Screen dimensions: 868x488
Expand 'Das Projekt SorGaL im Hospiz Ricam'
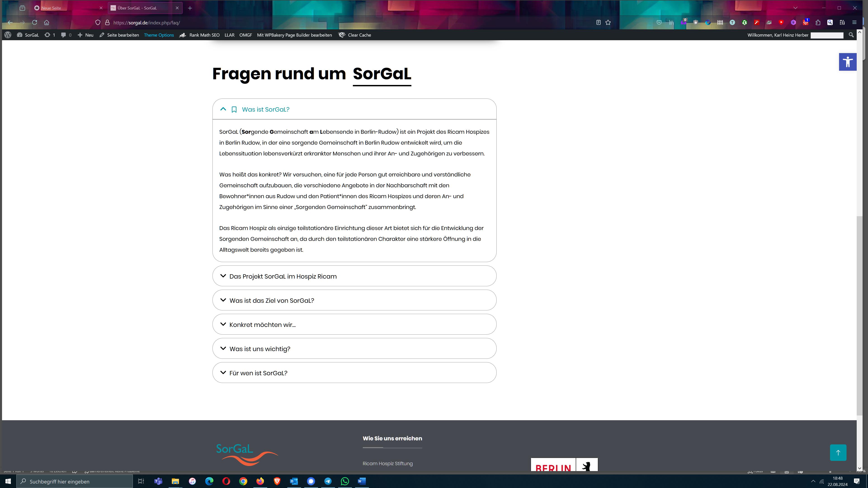283,276
